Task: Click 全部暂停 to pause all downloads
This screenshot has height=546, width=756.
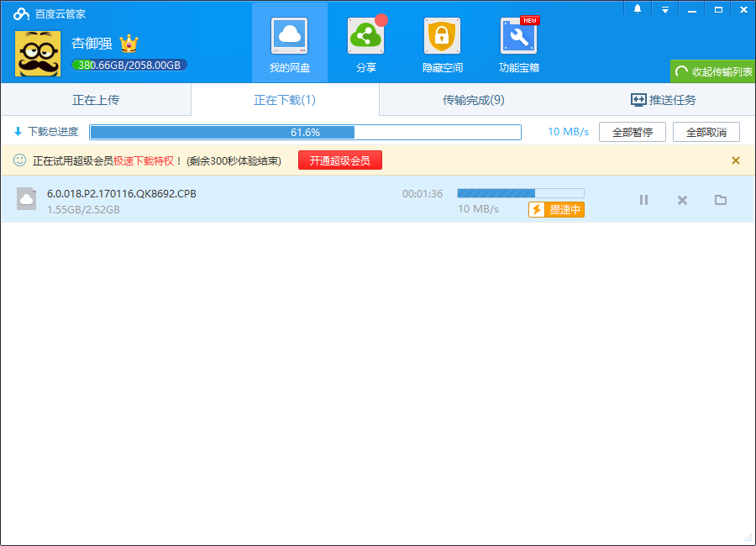Action: [x=632, y=132]
